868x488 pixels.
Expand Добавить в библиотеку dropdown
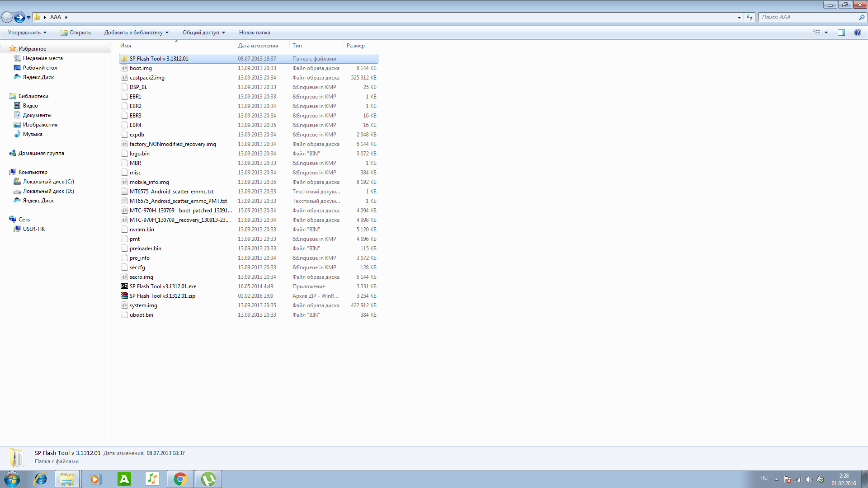[136, 33]
